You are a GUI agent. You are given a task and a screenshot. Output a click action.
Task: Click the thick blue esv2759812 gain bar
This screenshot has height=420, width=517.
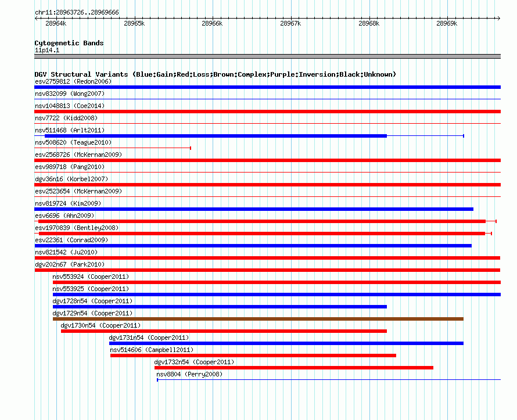(x=267, y=87)
